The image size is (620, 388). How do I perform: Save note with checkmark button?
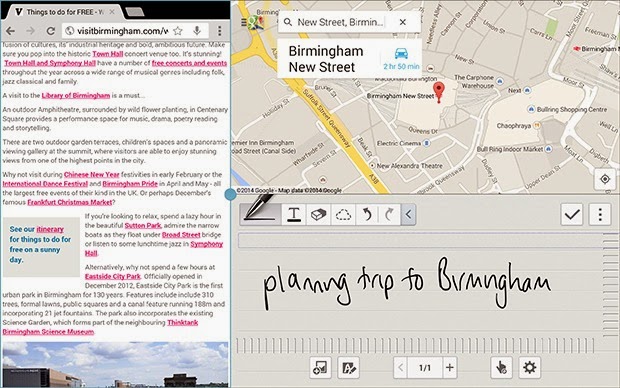coord(572,214)
